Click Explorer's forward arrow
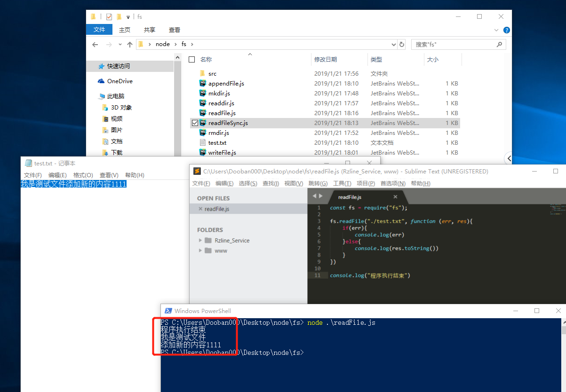566x392 pixels. [x=109, y=44]
